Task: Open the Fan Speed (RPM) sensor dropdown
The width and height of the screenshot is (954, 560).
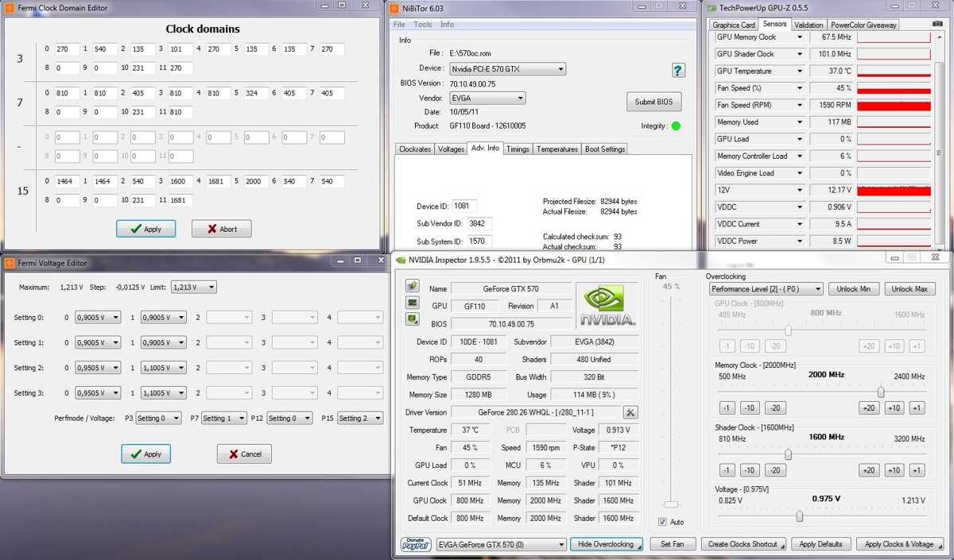Action: 800,105
